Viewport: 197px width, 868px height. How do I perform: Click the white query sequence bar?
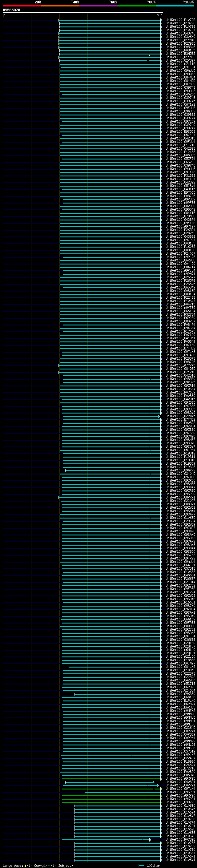(x=83, y=13)
